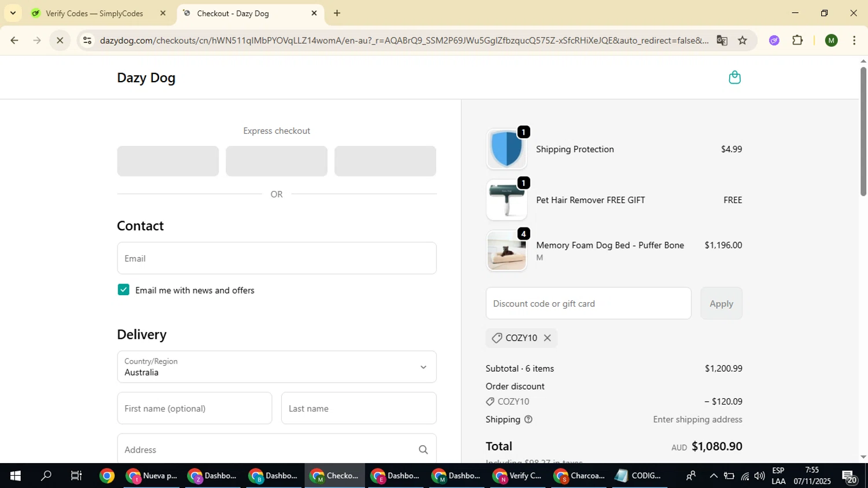
Task: Stop loading the page
Action: (60, 41)
